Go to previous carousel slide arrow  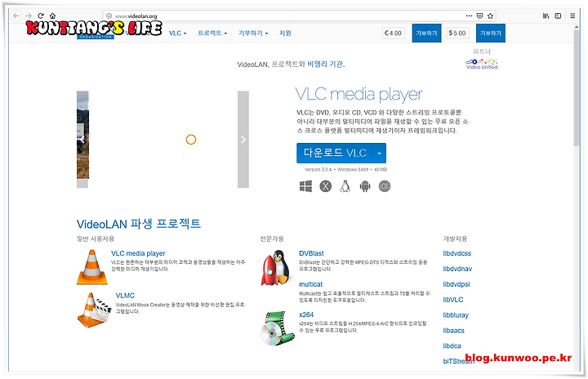coord(82,140)
